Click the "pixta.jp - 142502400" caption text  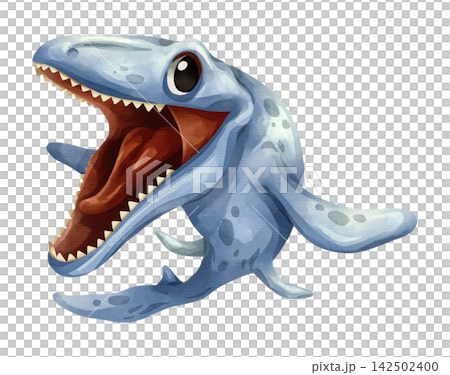click(x=375, y=366)
